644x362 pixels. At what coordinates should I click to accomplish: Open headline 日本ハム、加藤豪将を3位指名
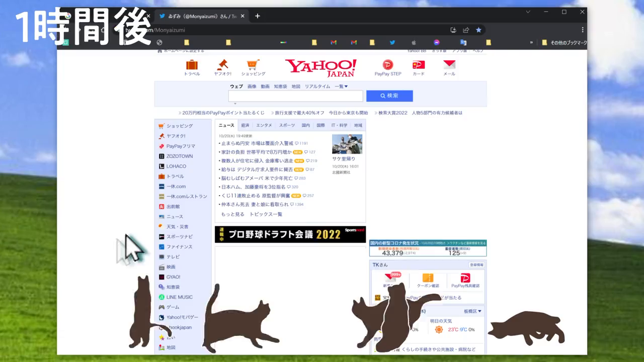[x=253, y=187]
